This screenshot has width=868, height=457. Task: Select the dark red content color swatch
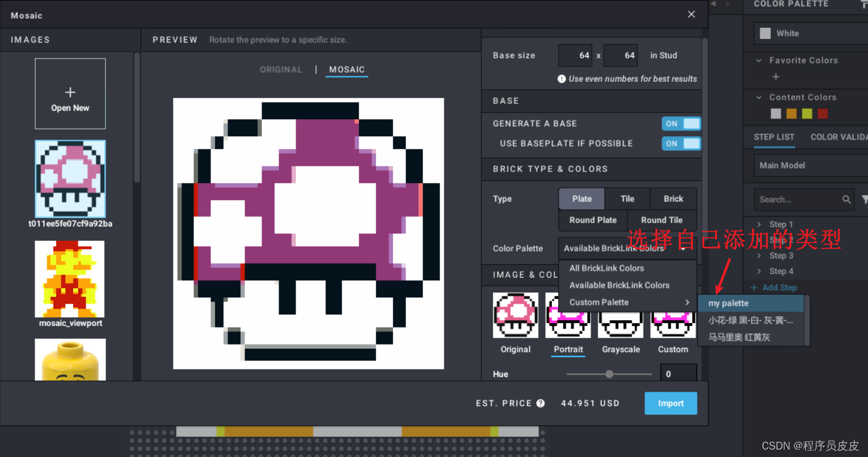(823, 114)
